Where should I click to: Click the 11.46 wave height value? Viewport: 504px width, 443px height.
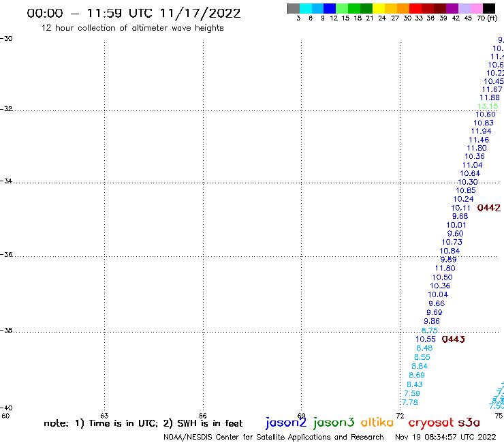[x=479, y=140]
